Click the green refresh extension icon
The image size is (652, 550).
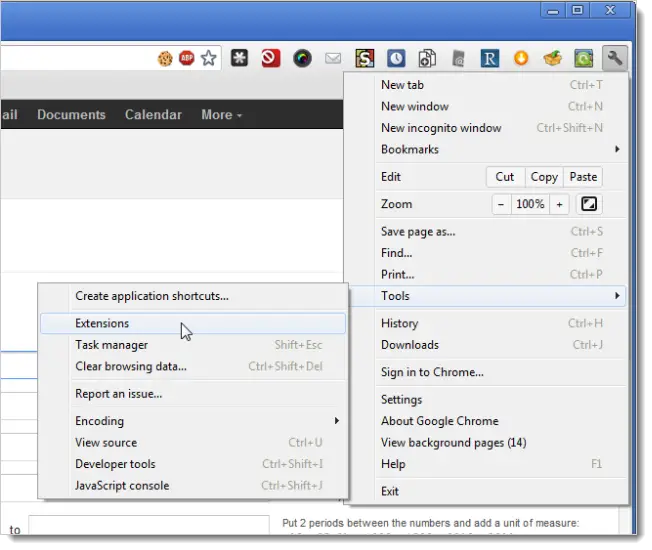pyautogui.click(x=584, y=58)
